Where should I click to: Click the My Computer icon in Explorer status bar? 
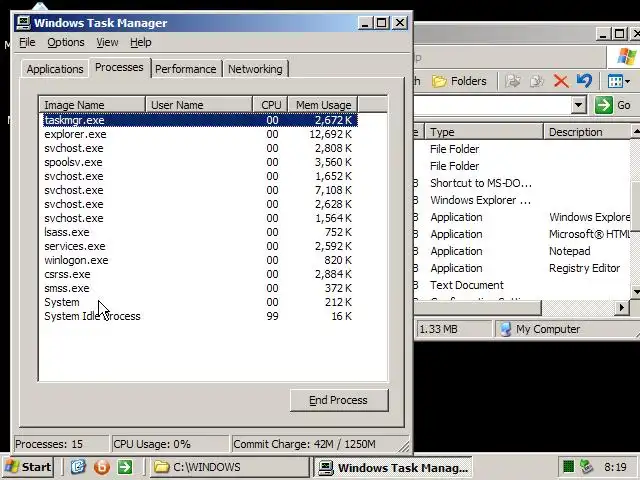pos(506,329)
